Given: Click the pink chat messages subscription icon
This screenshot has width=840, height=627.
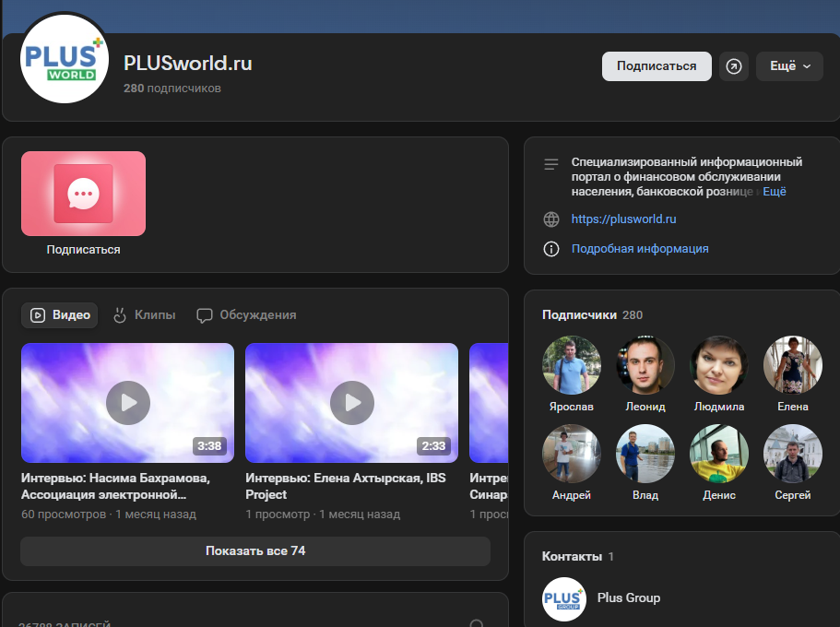Looking at the screenshot, I should click(83, 194).
